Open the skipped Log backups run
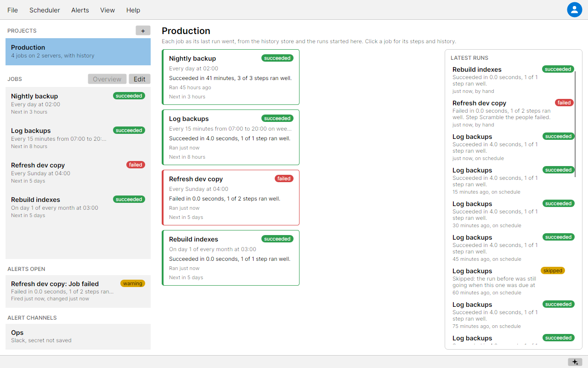Viewport: 588px width, 368px height. click(x=512, y=282)
